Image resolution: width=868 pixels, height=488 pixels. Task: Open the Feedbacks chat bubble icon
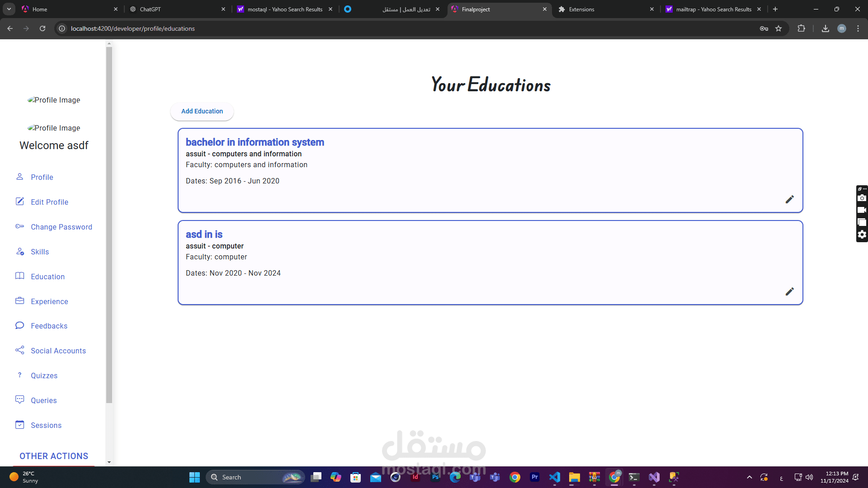(x=19, y=325)
